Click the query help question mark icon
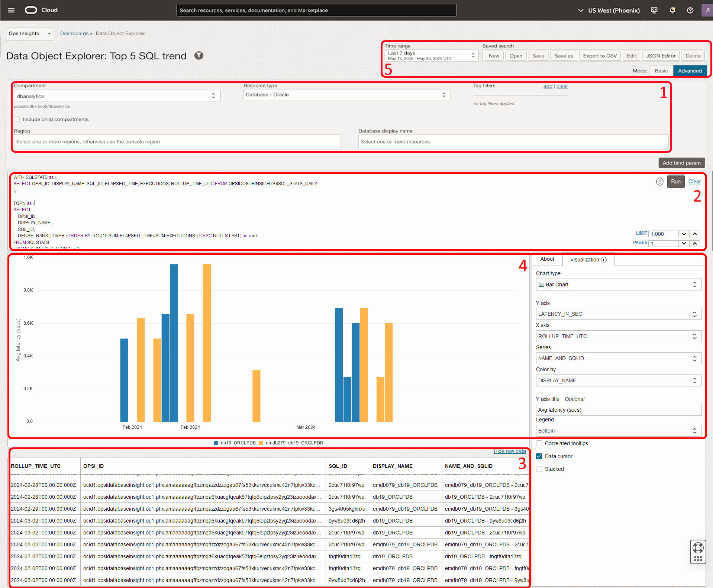 (659, 181)
